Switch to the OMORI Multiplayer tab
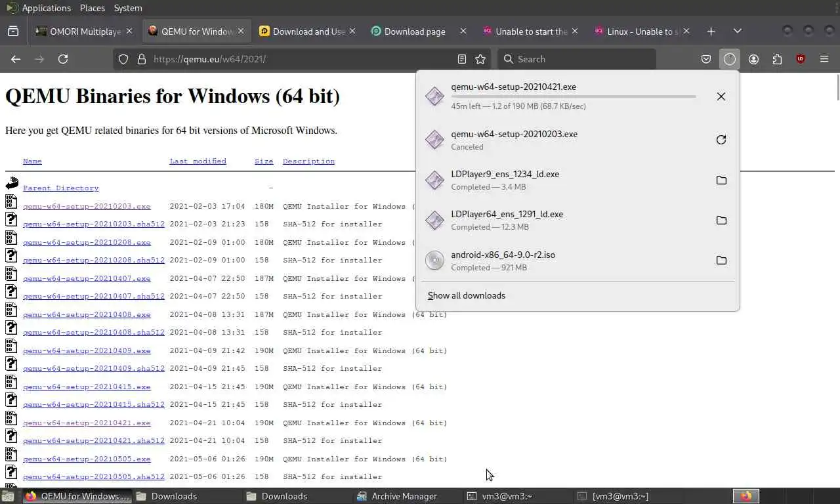The width and height of the screenshot is (840, 504). click(x=85, y=31)
